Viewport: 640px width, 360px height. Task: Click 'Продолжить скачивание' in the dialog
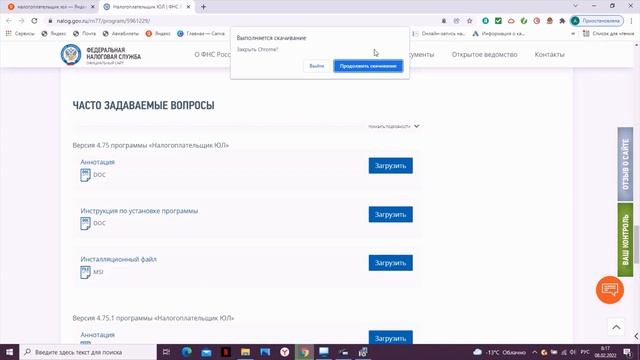(x=368, y=66)
